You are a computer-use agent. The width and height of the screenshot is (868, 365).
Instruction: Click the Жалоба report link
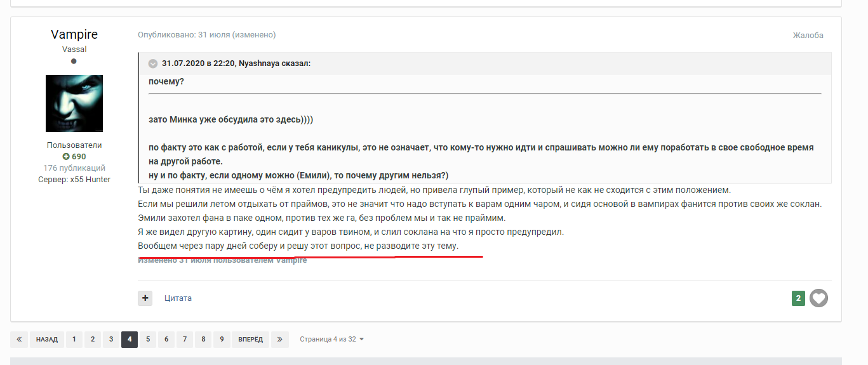(808, 36)
